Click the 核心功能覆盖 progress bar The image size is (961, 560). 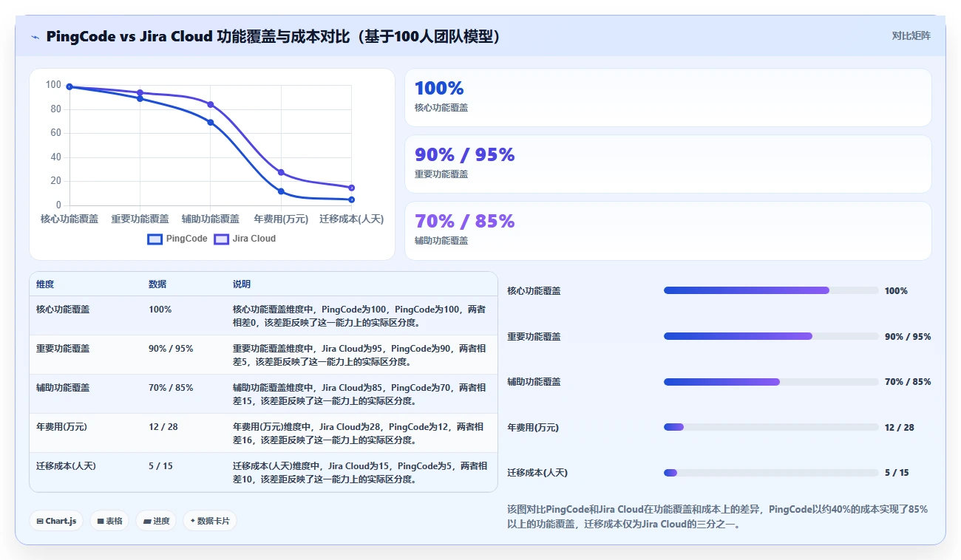click(x=771, y=290)
